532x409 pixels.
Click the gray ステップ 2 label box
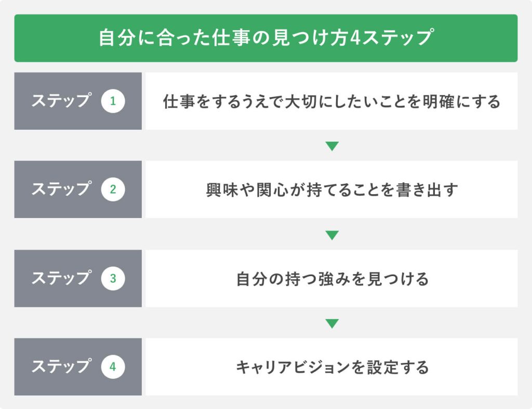(x=78, y=189)
